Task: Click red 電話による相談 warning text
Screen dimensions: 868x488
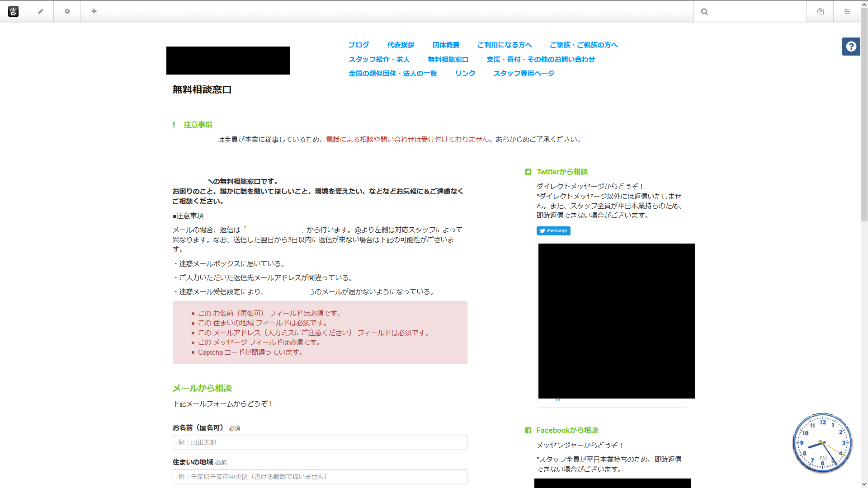Action: point(407,140)
